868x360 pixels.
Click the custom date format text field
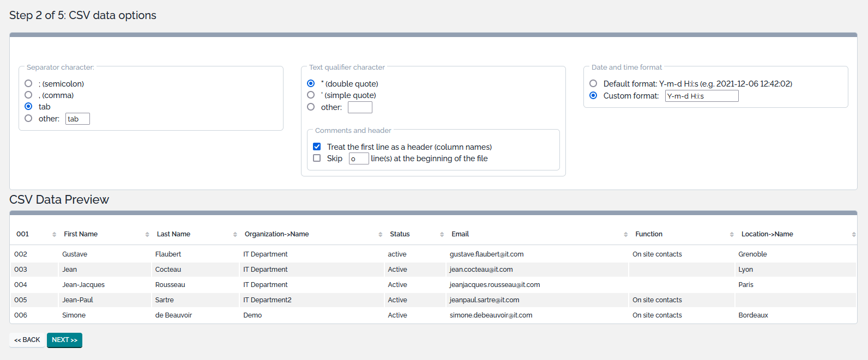(701, 96)
